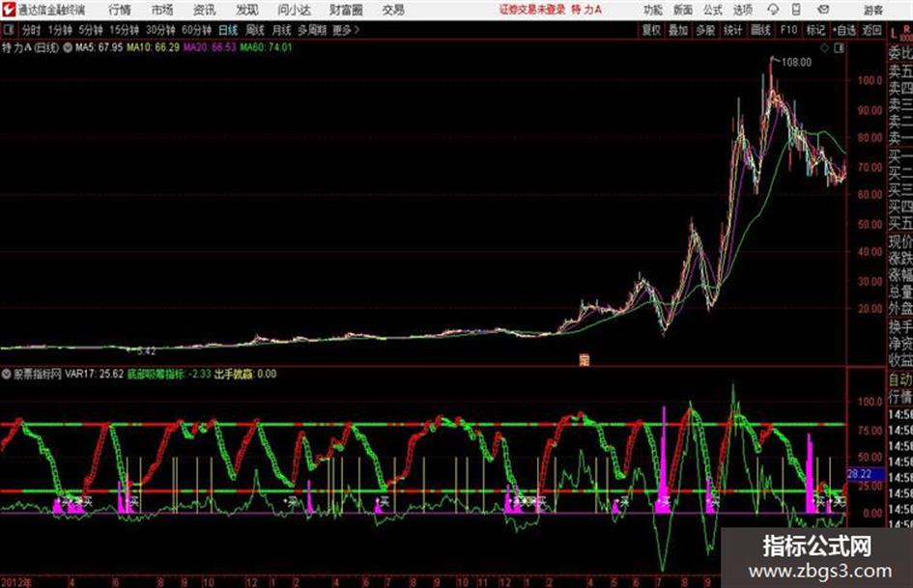
Task: Click the orange marker below the chart
Action: click(584, 359)
